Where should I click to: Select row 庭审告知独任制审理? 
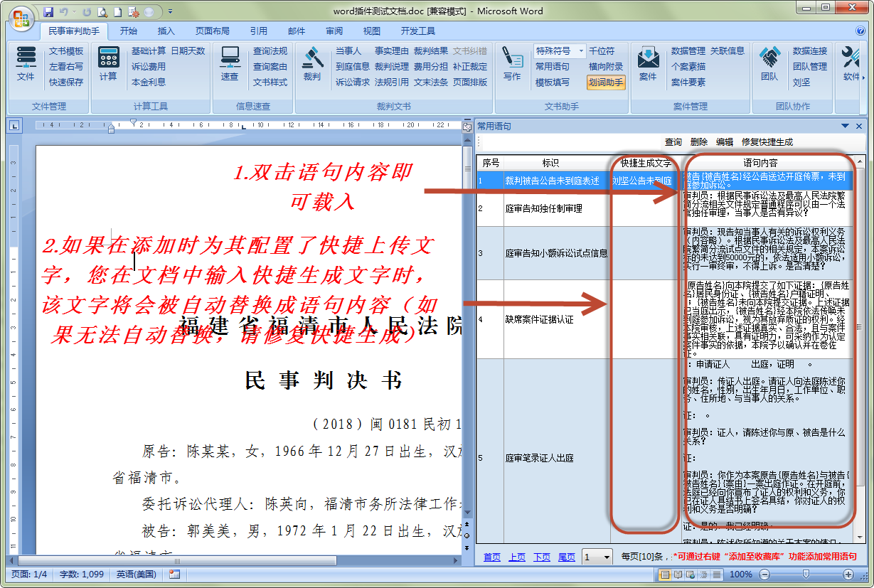pyautogui.click(x=666, y=208)
